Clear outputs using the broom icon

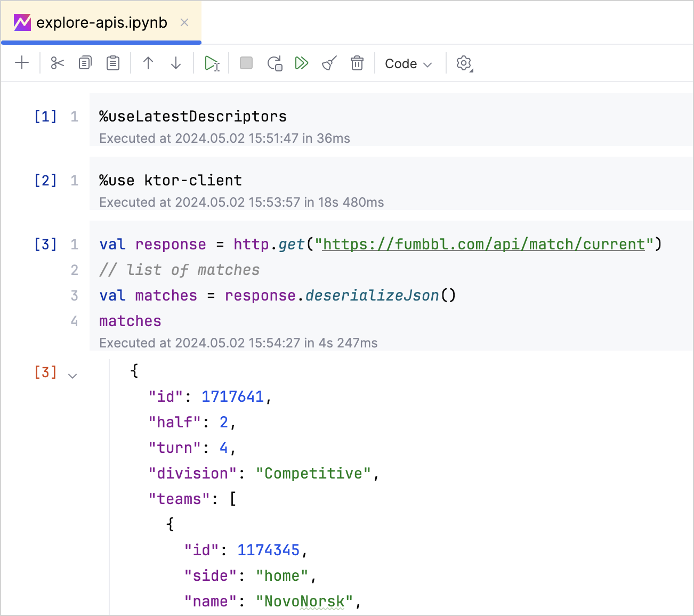328,63
